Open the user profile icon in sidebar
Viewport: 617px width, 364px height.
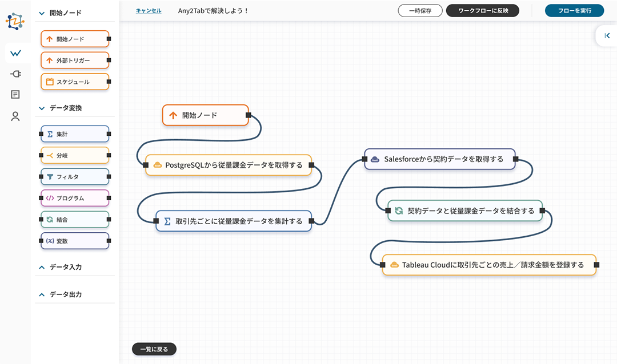(x=15, y=116)
